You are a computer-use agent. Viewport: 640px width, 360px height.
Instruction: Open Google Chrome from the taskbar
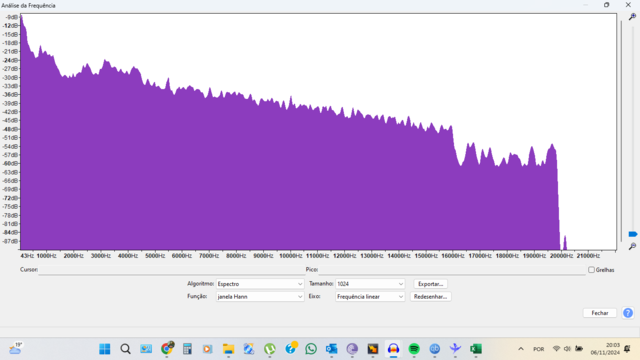click(x=167, y=349)
